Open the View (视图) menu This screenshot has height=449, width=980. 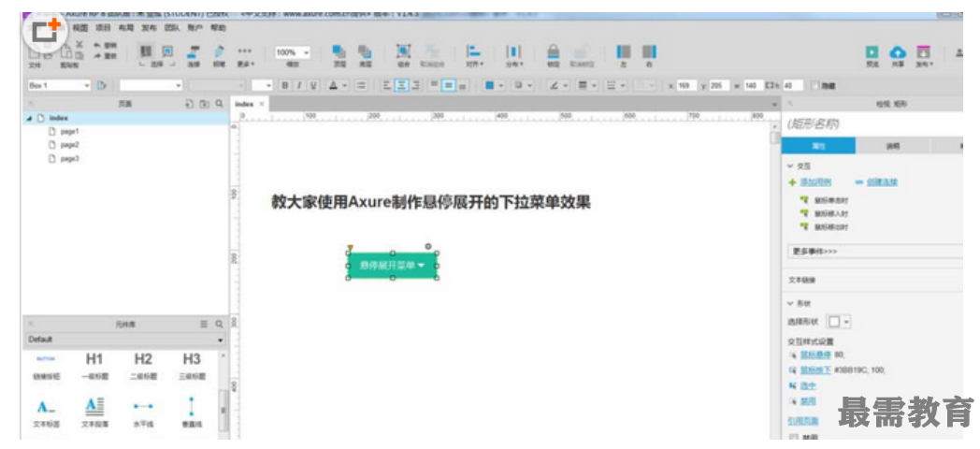(x=79, y=28)
